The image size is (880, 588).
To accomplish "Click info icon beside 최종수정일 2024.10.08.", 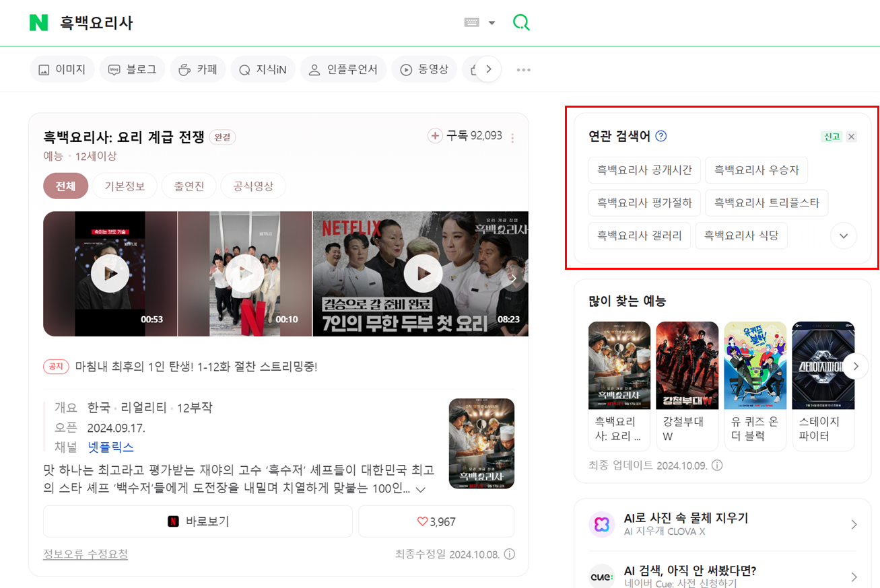I will point(510,554).
